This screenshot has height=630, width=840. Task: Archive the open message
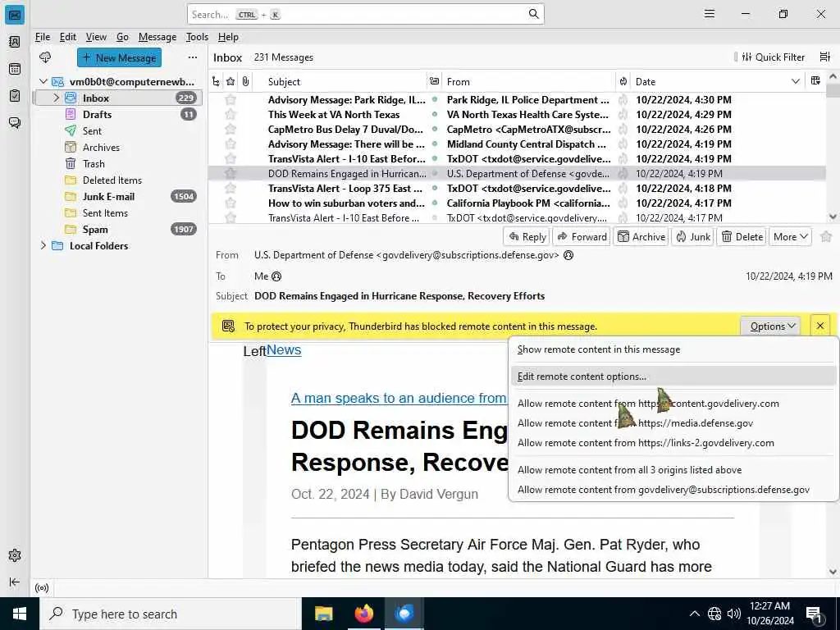pos(641,237)
